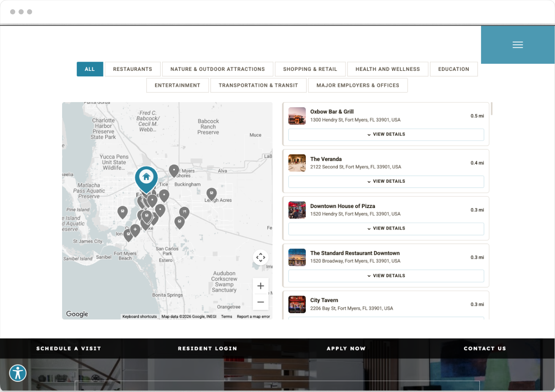Click the Google logo on the map
Screen dimensions: 555x392
[77, 314]
